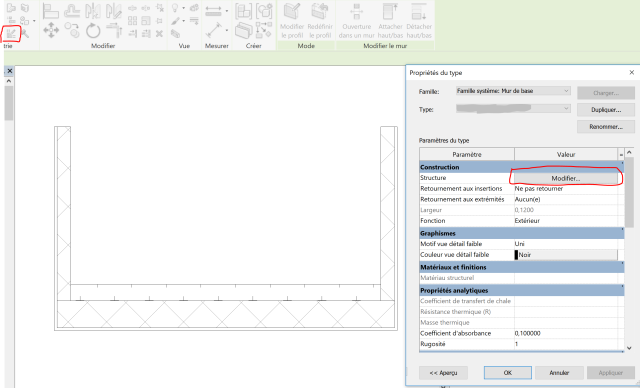Click scroll-down arrow in parameters list

point(629,348)
